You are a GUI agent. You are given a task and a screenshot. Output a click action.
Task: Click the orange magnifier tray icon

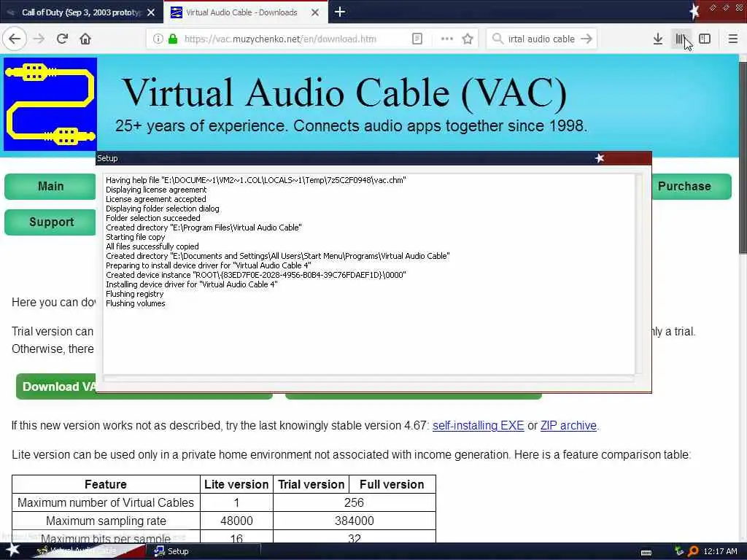(694, 551)
